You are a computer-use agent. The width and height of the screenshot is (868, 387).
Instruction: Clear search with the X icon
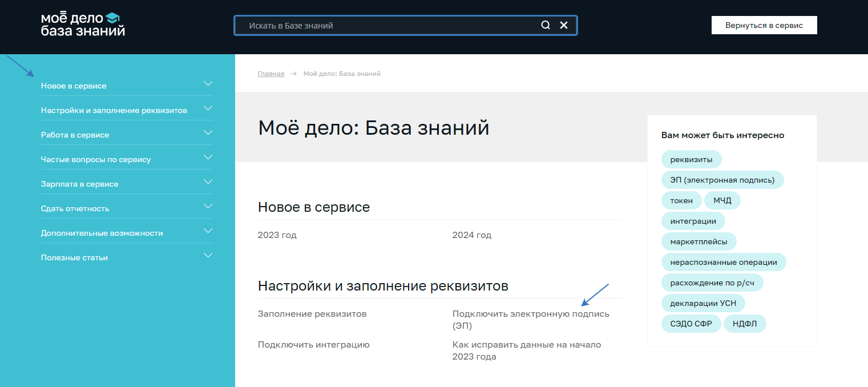[564, 25]
